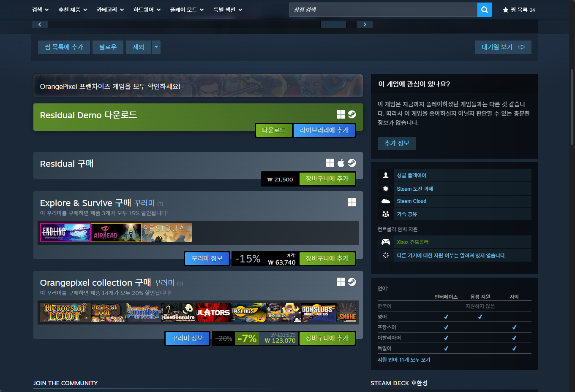Image resolution: width=575 pixels, height=392 pixels.
Task: Click the green 다운로드 demo button
Action: (274, 130)
